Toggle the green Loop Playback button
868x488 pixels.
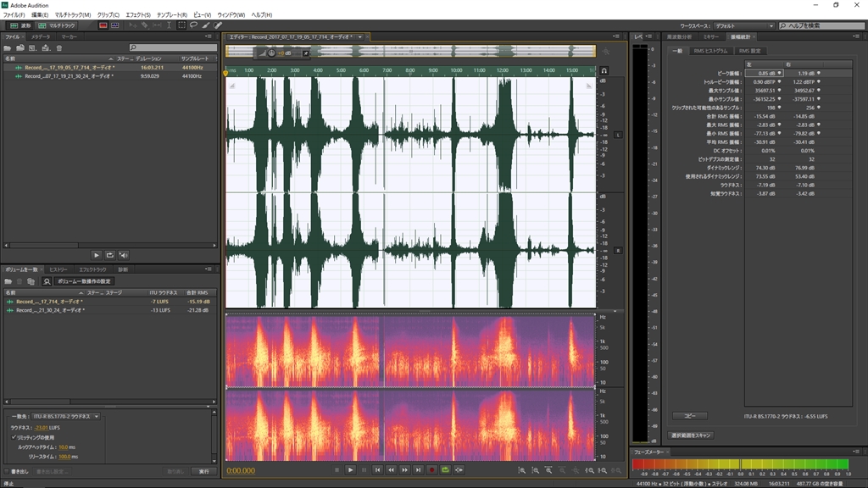coord(445,469)
